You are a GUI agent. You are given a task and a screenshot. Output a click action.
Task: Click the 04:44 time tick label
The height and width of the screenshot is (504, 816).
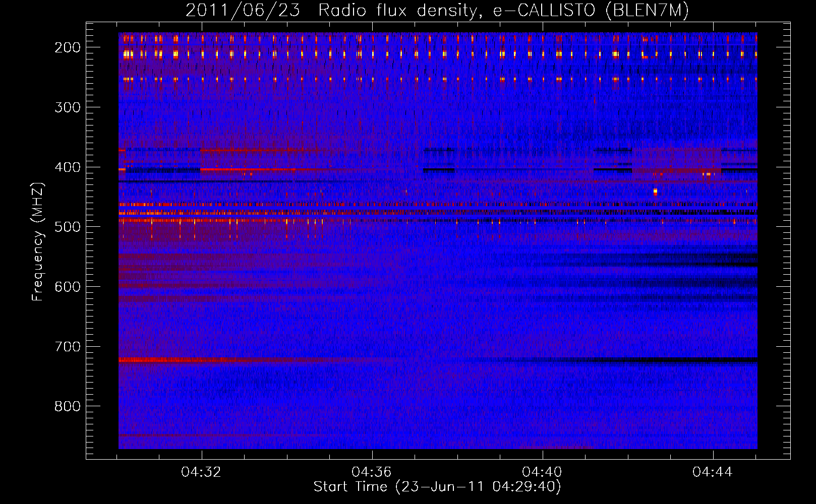coord(713,472)
